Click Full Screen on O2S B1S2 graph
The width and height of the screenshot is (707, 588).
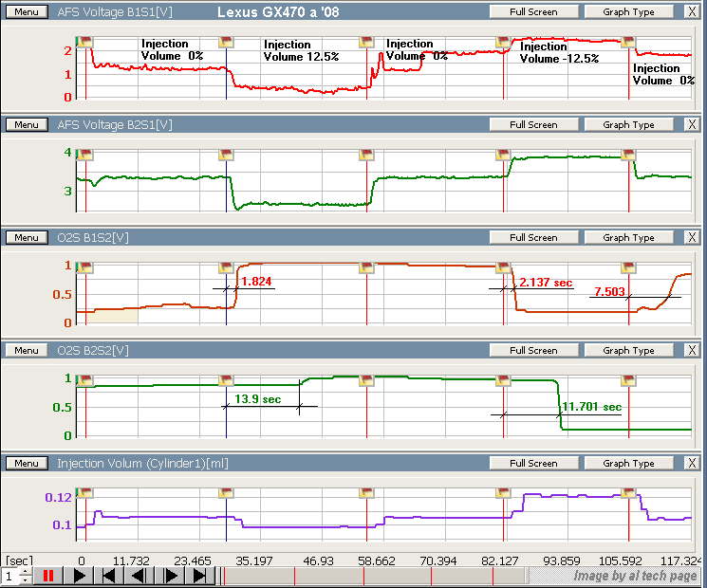(533, 238)
